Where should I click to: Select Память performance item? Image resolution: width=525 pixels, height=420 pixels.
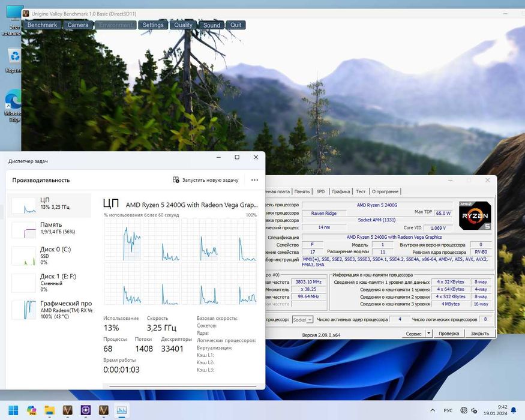point(49,229)
